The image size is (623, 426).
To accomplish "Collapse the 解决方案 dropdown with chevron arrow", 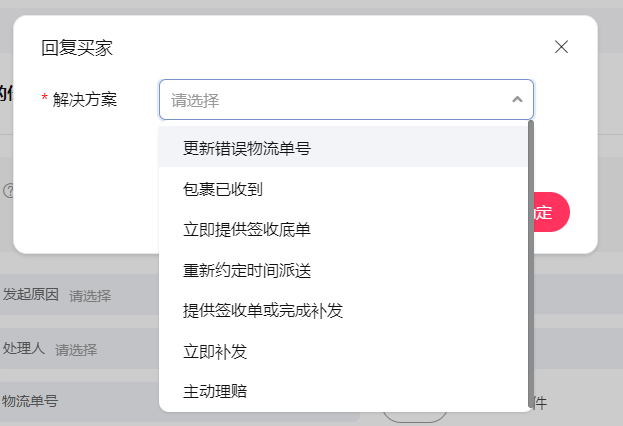I will (x=517, y=99).
